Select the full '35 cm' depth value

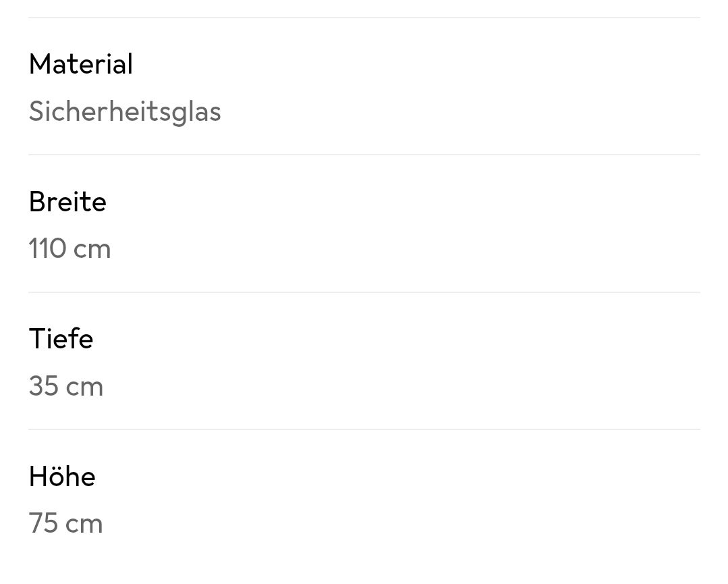tap(66, 386)
